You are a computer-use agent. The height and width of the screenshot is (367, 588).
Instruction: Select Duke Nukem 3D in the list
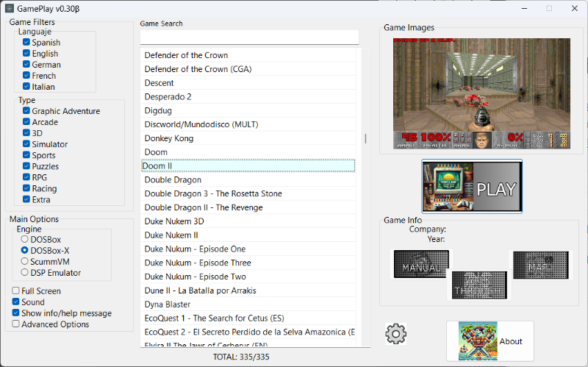point(174,221)
